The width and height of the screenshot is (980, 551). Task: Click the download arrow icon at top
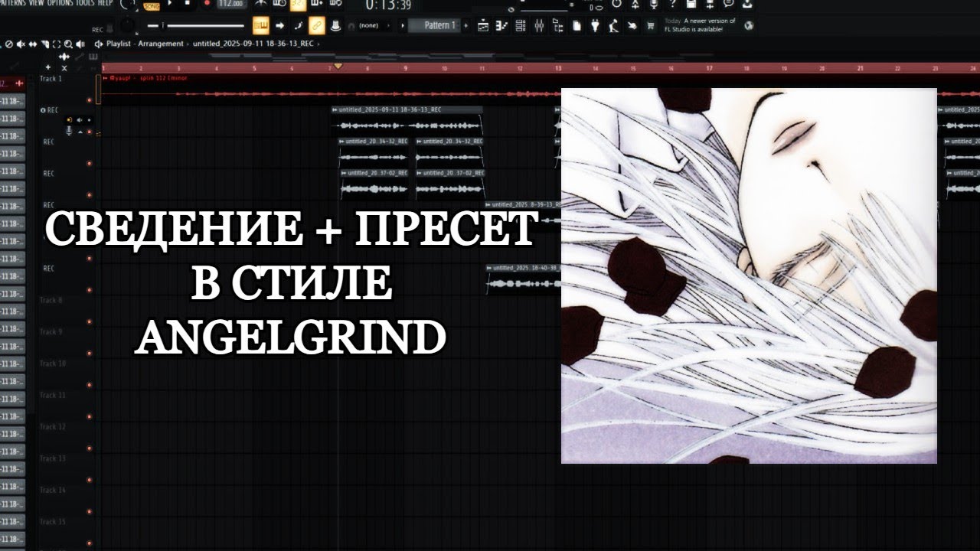(x=747, y=4)
